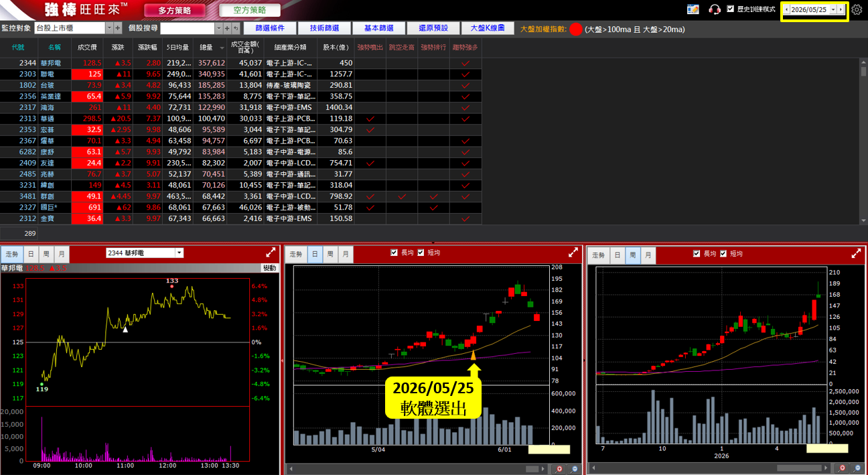
Task: Toggle 長均 checkbox in middle chart
Action: point(394,253)
